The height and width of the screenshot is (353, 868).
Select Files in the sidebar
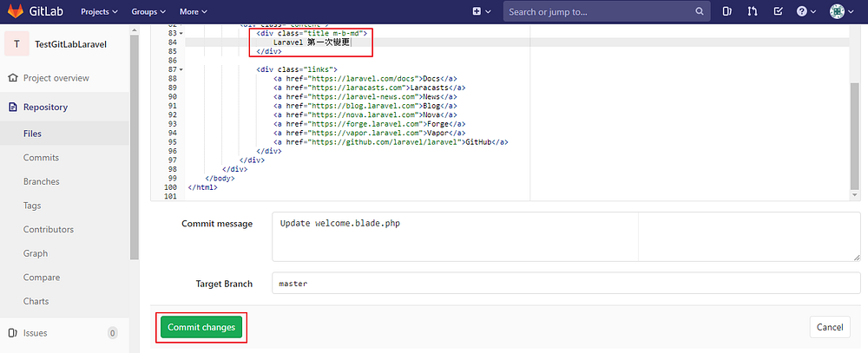coord(32,134)
